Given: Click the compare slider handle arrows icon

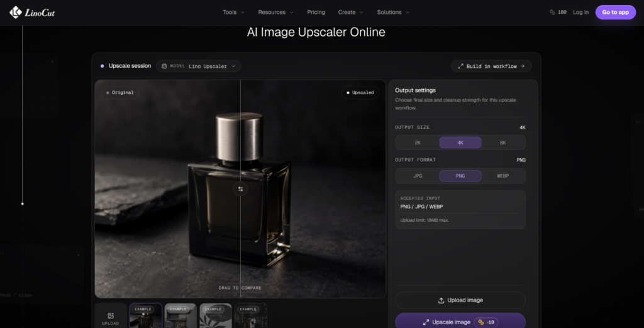Looking at the screenshot, I should coord(241,189).
